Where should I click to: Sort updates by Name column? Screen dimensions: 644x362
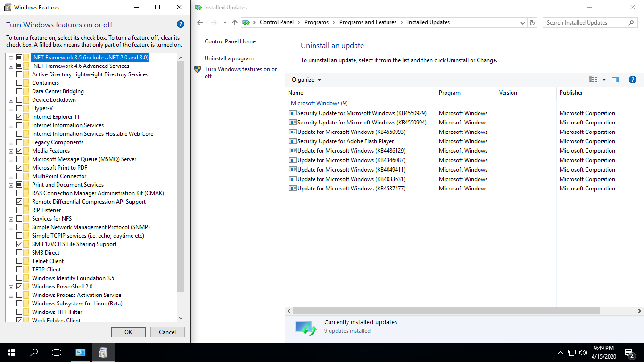point(361,93)
